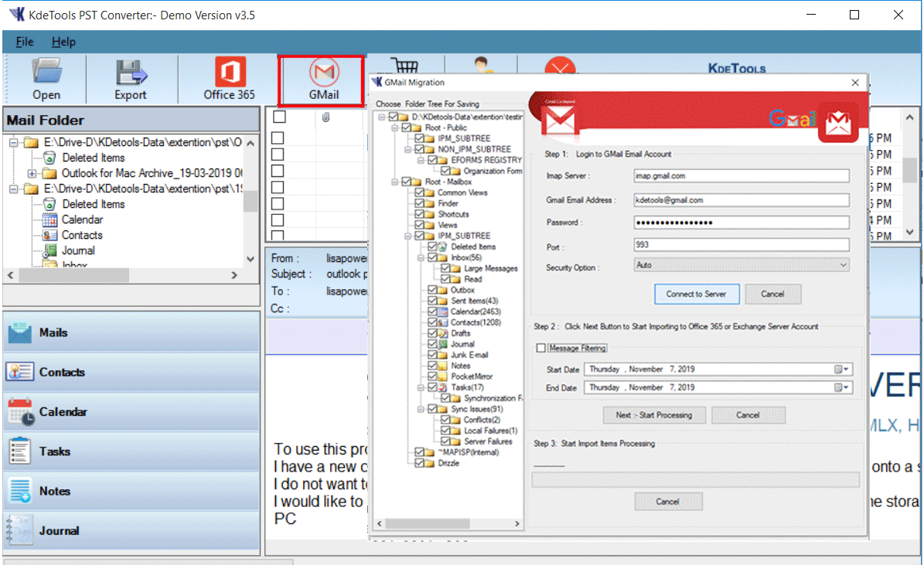The width and height of the screenshot is (924, 565).
Task: Select first Deleted Items in Mail Folder tree
Action: [93, 158]
